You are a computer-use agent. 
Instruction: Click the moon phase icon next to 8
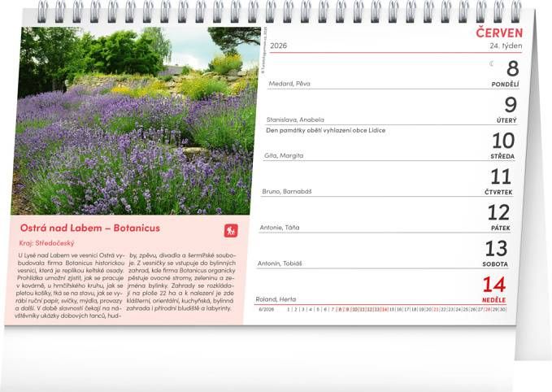pos(491,63)
